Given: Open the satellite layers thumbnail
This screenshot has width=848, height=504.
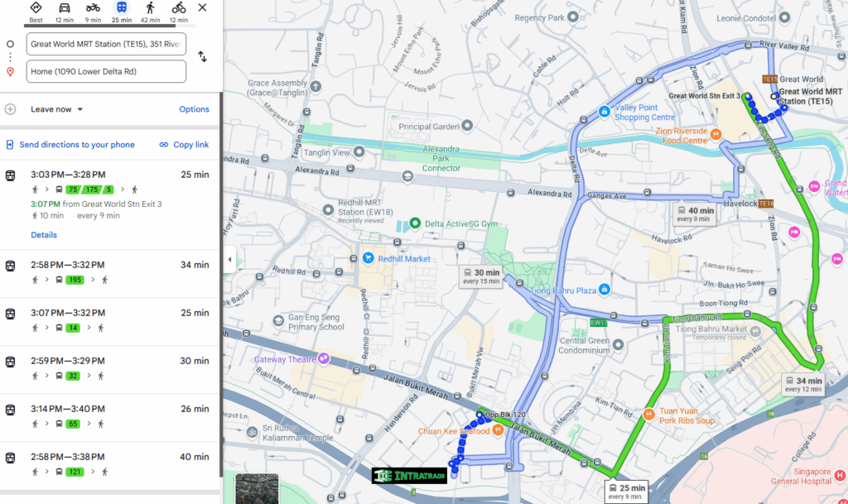Looking at the screenshot, I should pyautogui.click(x=257, y=489).
